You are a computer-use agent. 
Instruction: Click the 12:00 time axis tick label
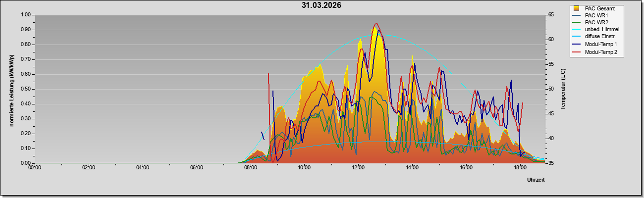click(x=358, y=167)
